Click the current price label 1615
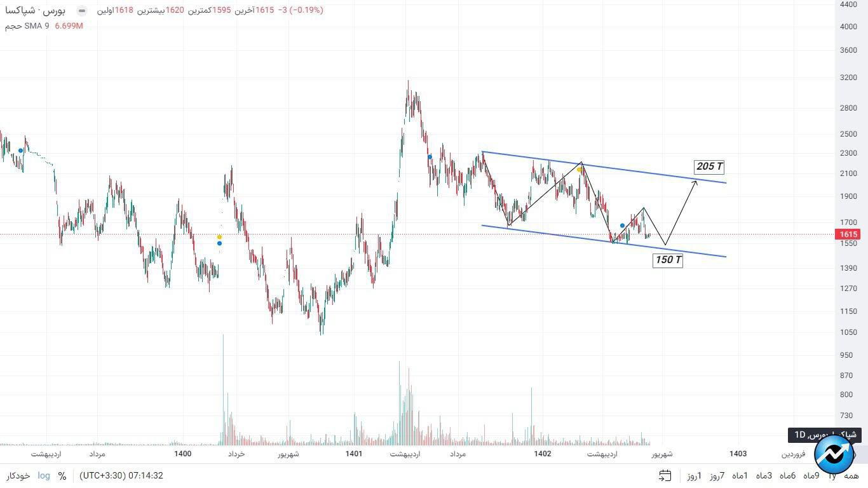 point(849,234)
